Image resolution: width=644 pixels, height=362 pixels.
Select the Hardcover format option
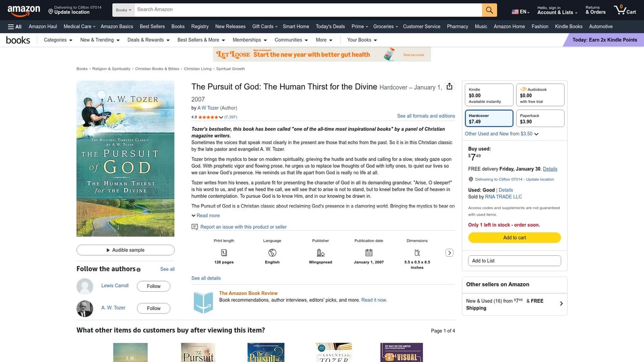click(x=488, y=117)
